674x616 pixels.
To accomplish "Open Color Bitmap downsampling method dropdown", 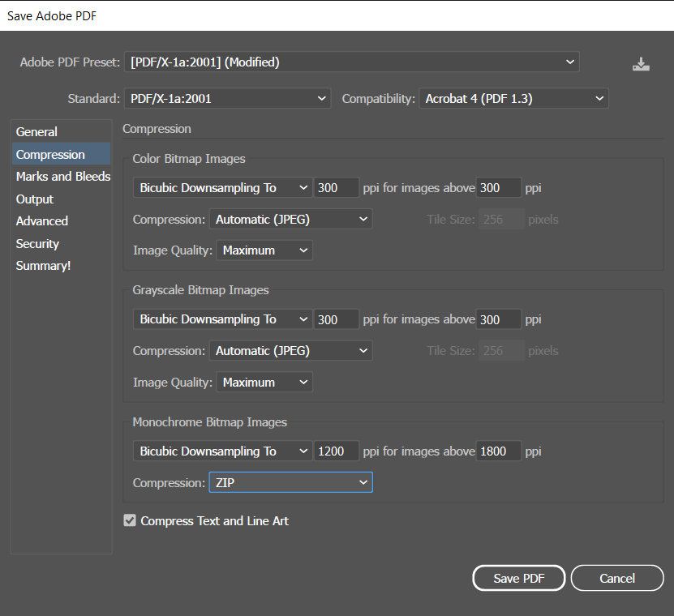I will 223,188.
